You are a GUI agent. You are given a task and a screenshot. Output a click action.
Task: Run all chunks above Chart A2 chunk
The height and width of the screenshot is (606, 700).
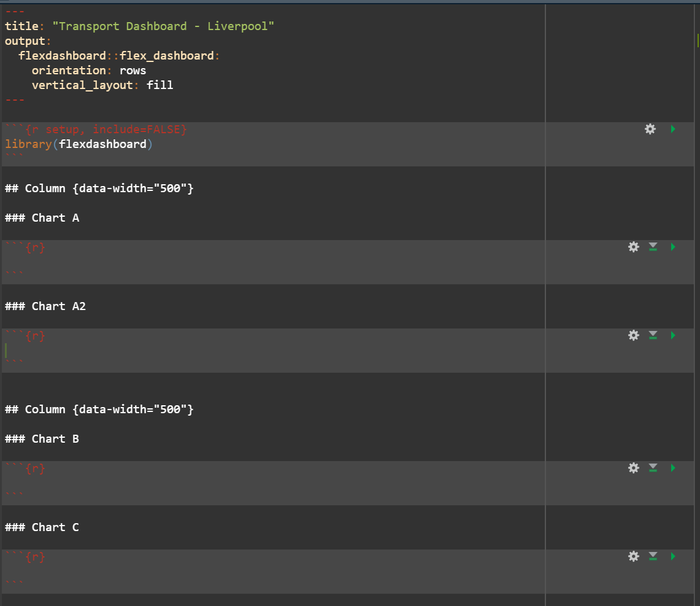click(x=653, y=335)
